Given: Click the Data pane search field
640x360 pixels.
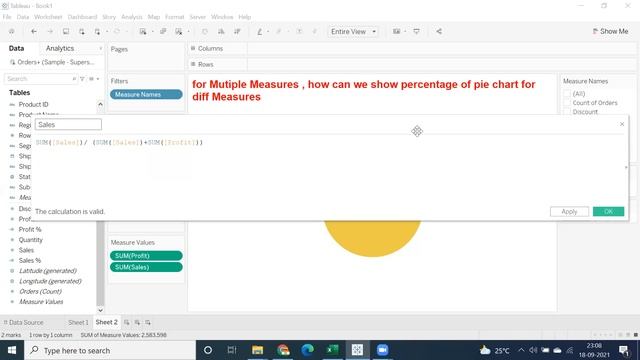Looking at the screenshot, I should click(x=40, y=79).
